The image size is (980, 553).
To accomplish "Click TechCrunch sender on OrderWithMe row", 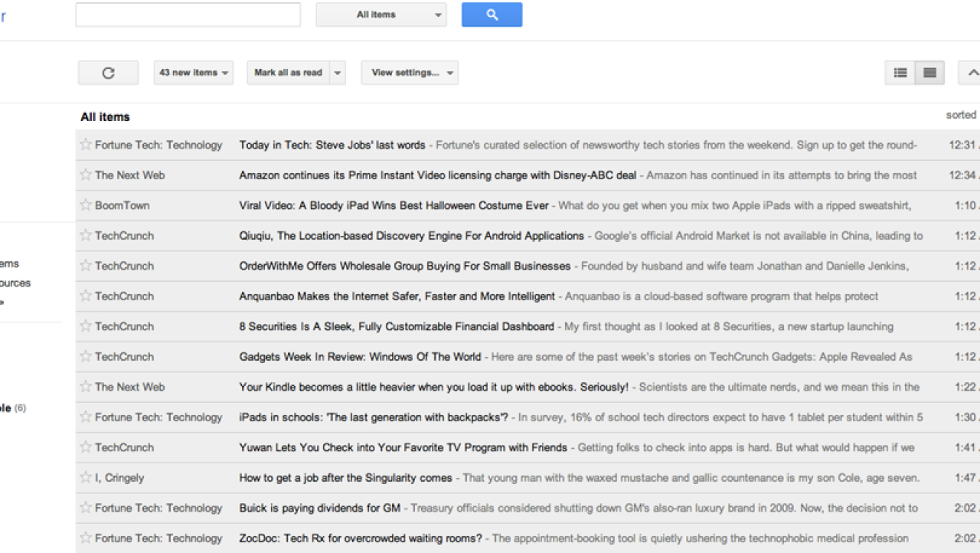I will tap(124, 266).
